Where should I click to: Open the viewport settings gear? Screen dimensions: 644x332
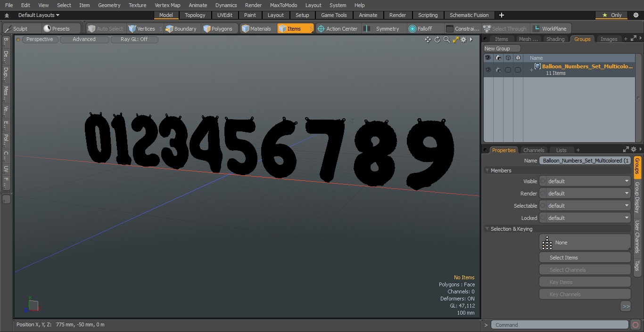click(x=463, y=40)
